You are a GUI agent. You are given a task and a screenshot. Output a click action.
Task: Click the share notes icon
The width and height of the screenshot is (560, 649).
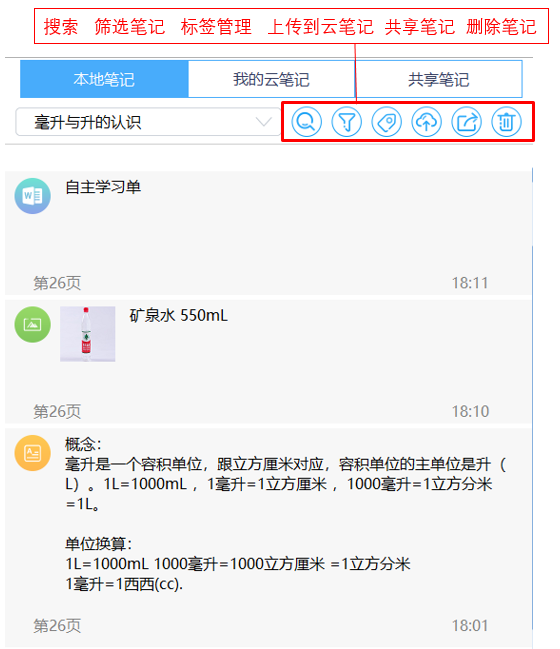466,122
